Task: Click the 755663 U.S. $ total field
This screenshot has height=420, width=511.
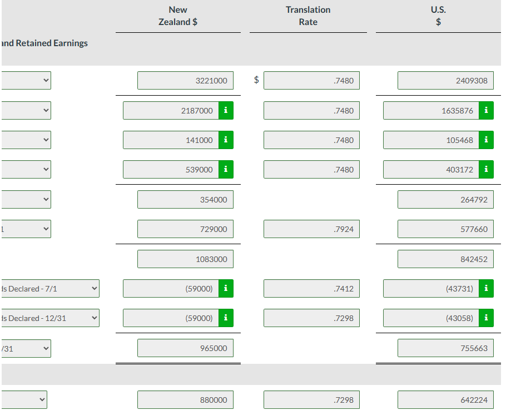Action: click(445, 348)
